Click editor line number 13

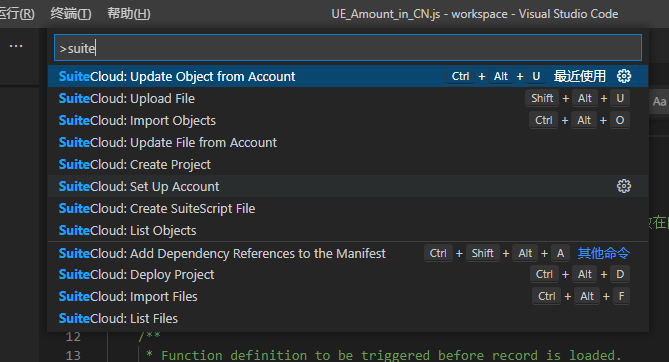pos(73,355)
